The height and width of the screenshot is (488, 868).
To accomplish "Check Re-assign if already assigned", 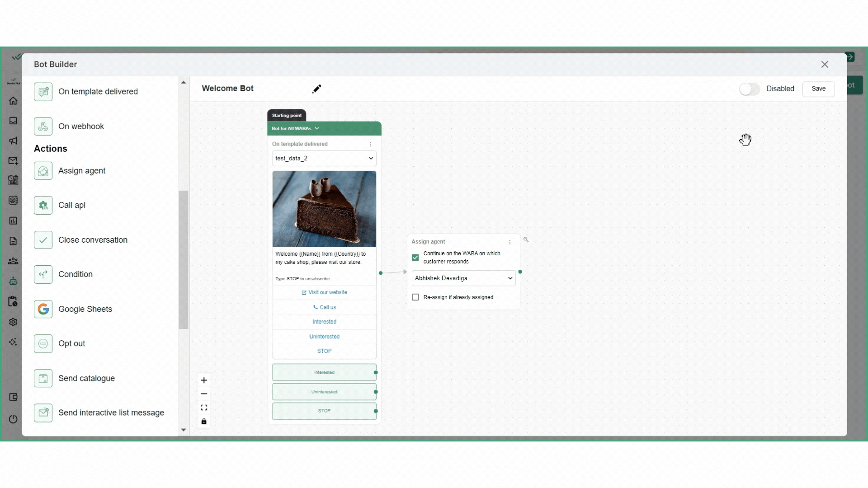I will click(x=415, y=297).
